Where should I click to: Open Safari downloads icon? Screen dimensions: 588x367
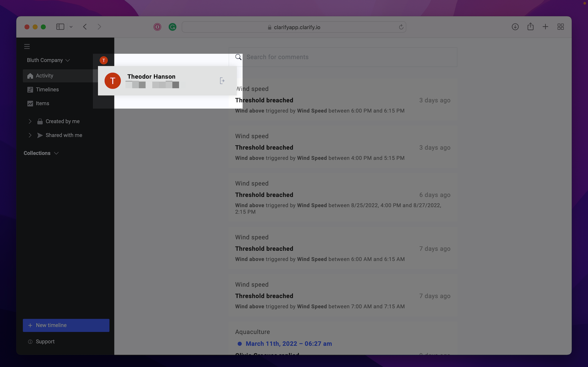point(515,27)
